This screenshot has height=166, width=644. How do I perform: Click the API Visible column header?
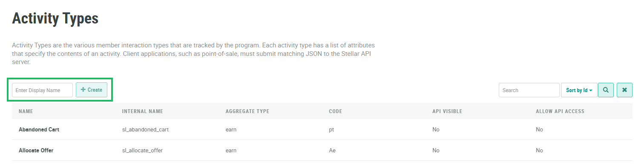coord(447,111)
